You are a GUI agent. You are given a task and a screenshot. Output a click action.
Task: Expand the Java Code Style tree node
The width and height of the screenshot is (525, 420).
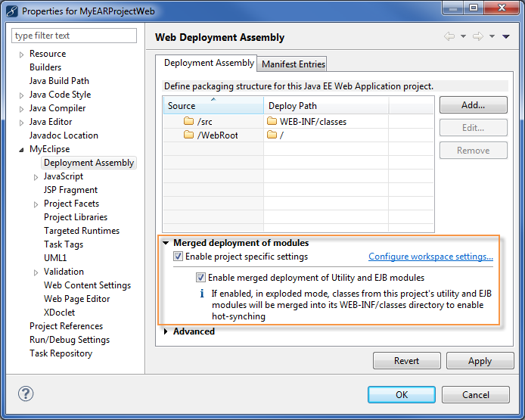click(21, 95)
